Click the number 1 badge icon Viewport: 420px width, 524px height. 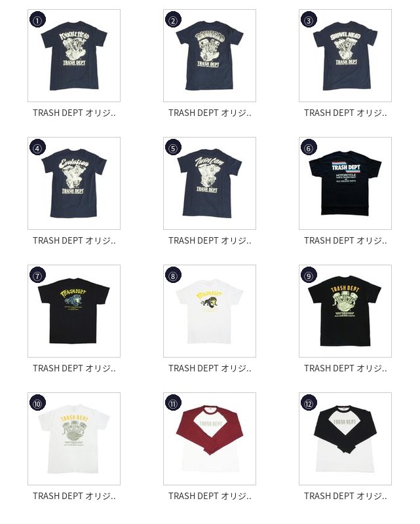tap(37, 20)
